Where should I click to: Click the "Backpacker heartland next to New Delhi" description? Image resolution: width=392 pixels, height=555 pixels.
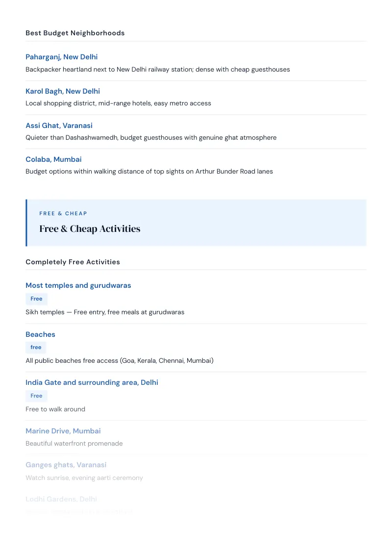tap(158, 70)
